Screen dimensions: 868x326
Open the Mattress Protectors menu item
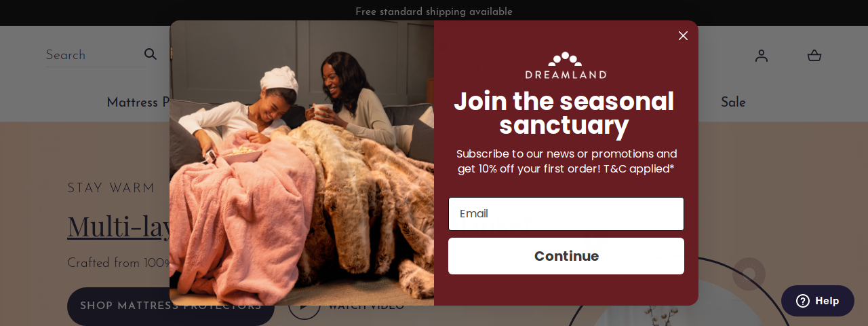139,103
